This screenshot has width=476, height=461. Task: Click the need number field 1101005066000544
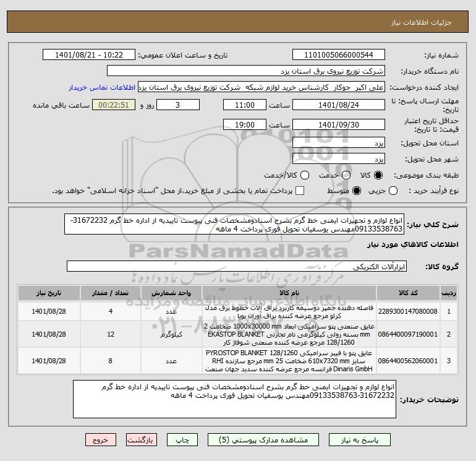(x=339, y=54)
